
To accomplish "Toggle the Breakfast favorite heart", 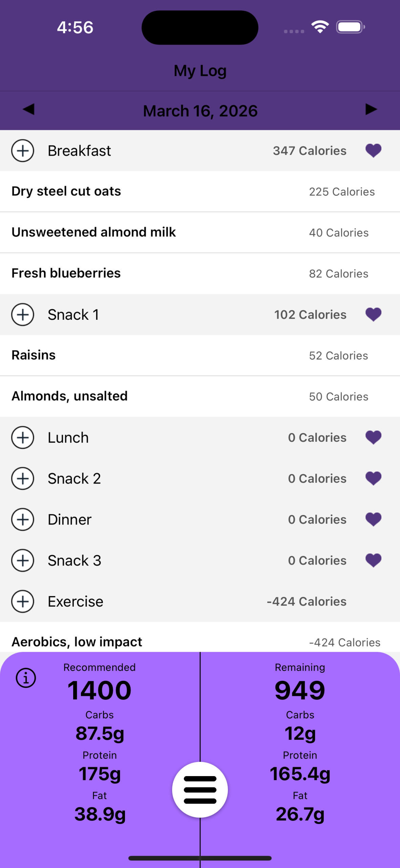I will tap(373, 151).
